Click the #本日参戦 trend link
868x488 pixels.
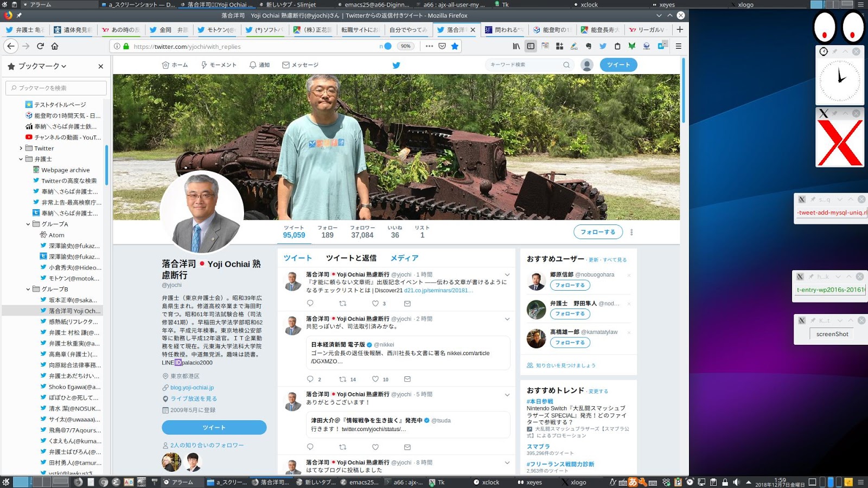540,402
